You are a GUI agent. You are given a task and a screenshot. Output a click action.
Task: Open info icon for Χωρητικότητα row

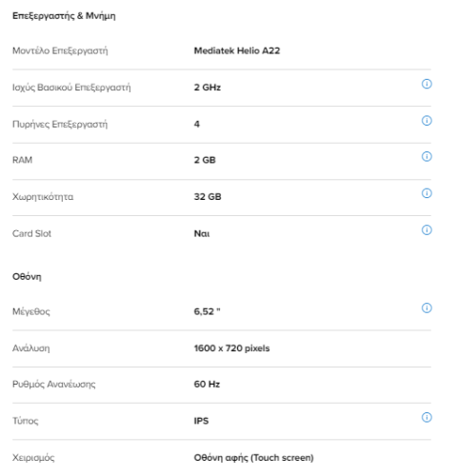427,193
